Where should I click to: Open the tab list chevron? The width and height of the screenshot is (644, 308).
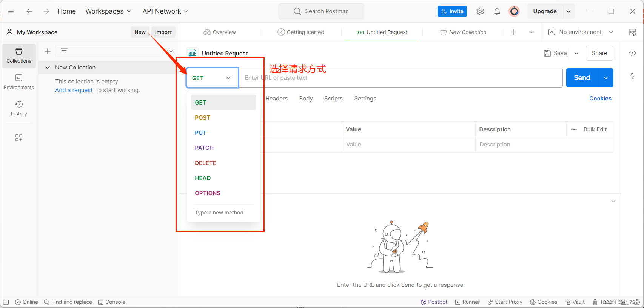pos(532,32)
